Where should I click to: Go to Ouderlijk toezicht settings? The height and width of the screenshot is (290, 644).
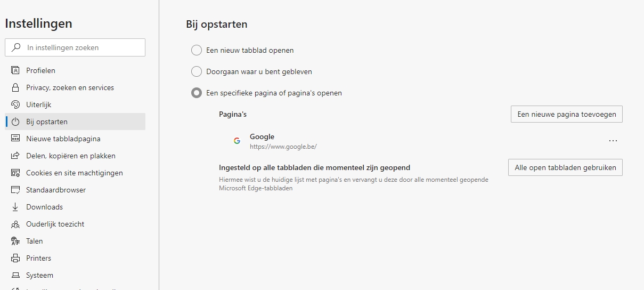point(55,224)
